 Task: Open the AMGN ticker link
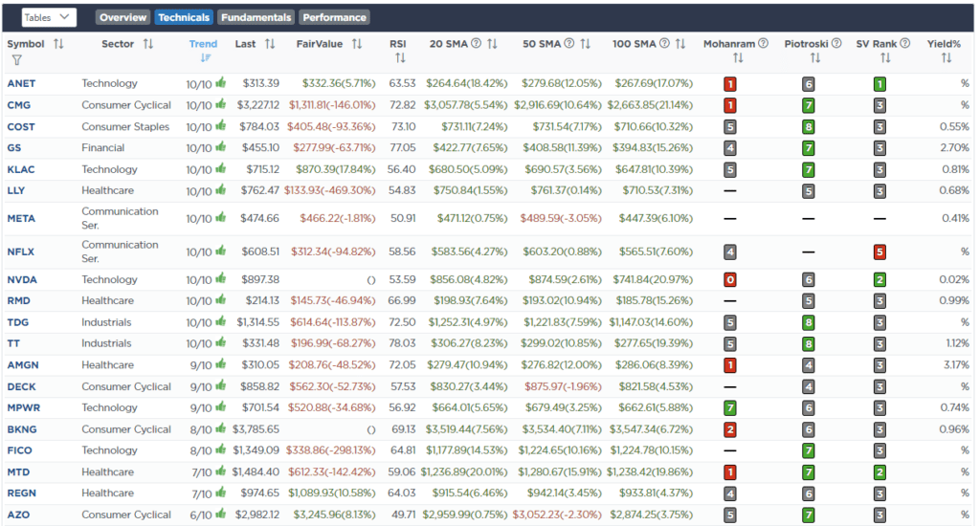click(x=23, y=364)
